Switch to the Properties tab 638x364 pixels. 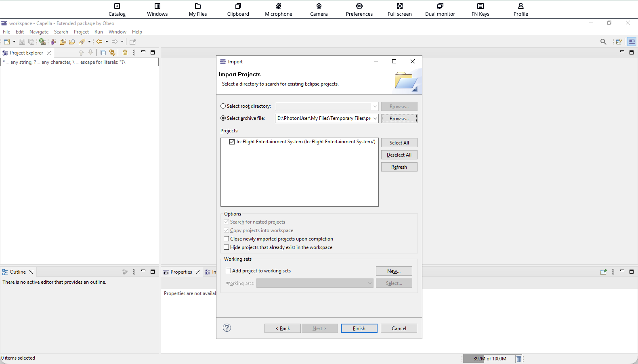pyautogui.click(x=181, y=272)
